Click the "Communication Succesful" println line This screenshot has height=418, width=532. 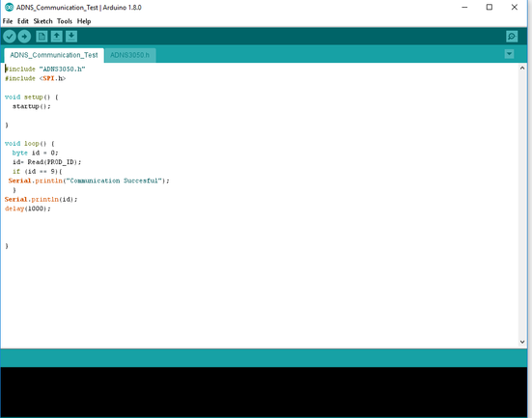pos(89,181)
